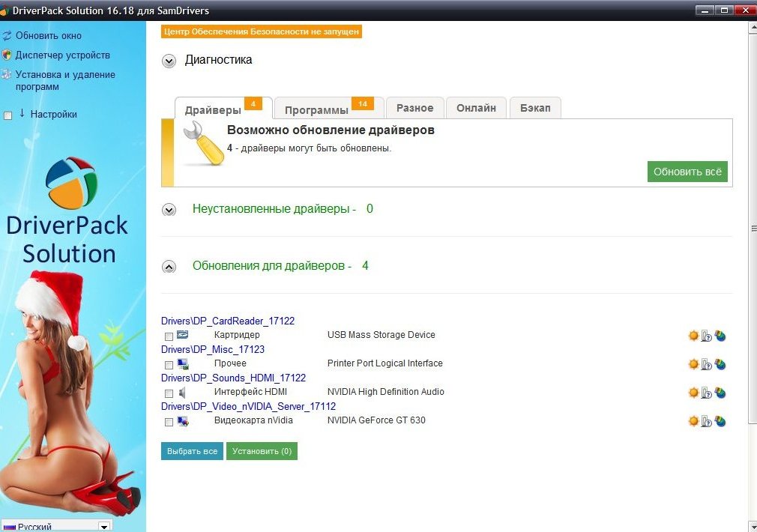Image resolution: width=757 pixels, height=532 pixels.
Task: Click the shield icon beside Диспетчер устройств
Action: point(7,55)
